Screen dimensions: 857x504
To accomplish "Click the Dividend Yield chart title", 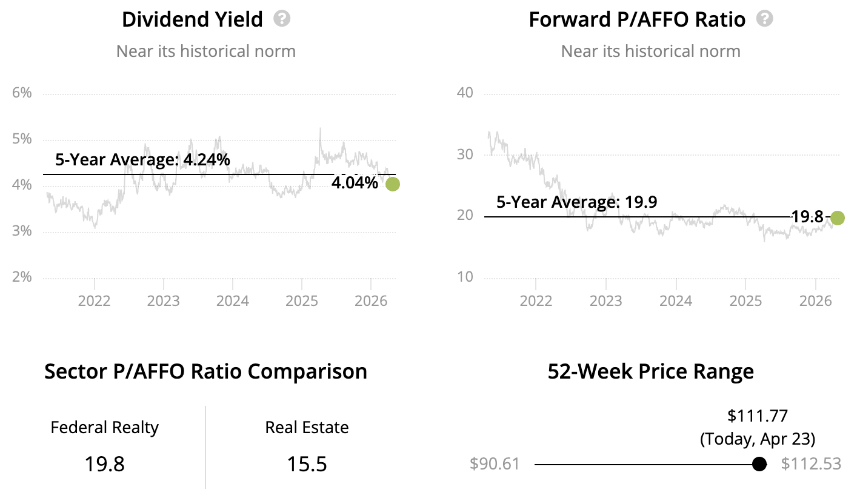I will pos(192,19).
